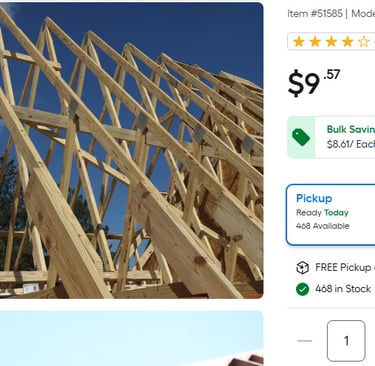Click the FREE Pickup text
Image resolution: width=375 pixels, height=366 pixels.
[x=343, y=267]
